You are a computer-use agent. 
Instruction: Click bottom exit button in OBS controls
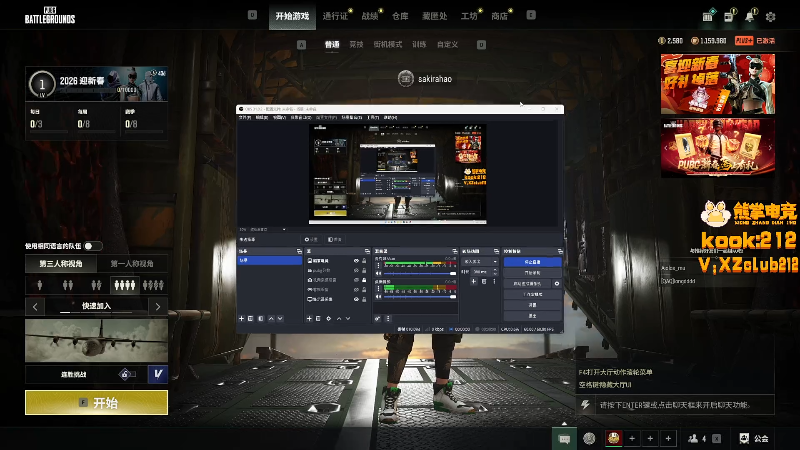533,316
